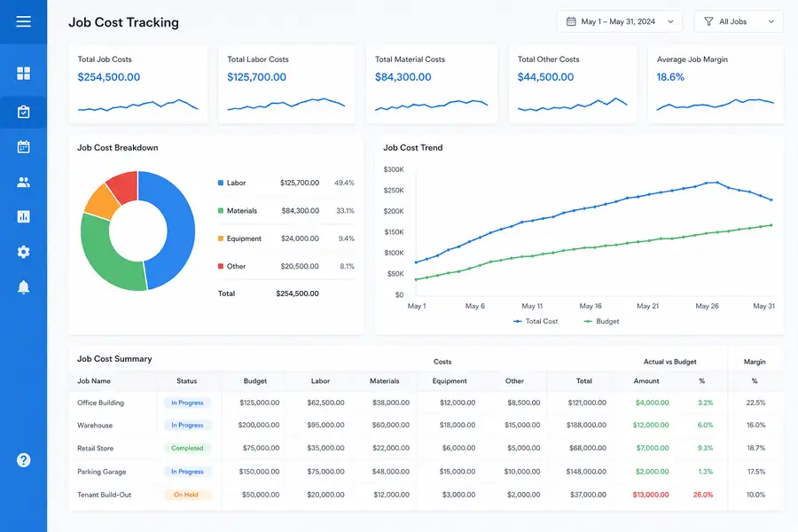
Task: Open the settings gear icon
Action: (23, 252)
